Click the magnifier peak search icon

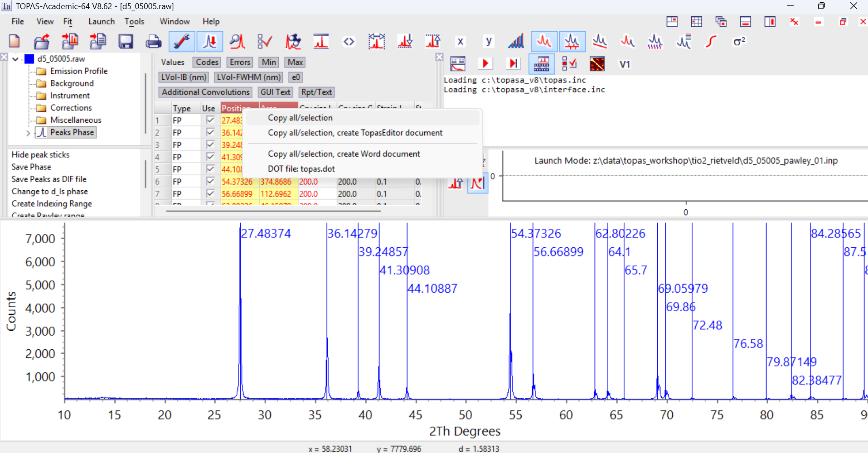coord(237,42)
